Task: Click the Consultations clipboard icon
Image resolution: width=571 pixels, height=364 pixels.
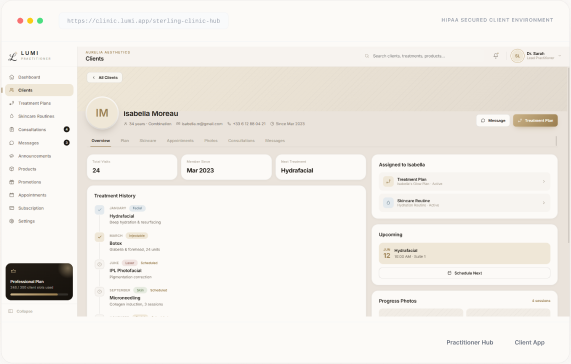Action: pyautogui.click(x=12, y=130)
